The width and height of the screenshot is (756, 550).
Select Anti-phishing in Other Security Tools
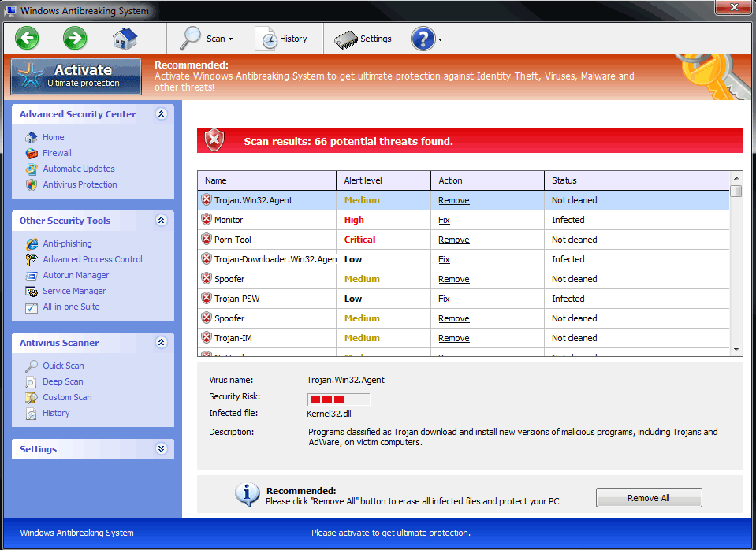67,243
